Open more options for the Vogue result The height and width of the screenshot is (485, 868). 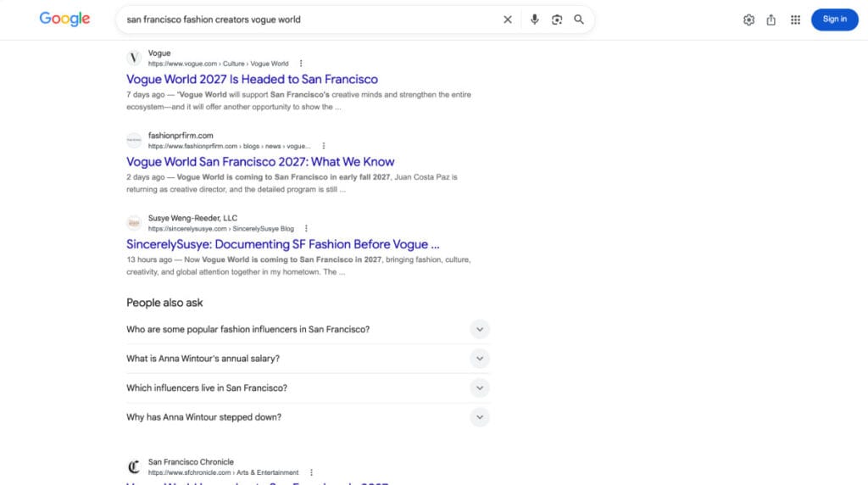click(x=301, y=64)
